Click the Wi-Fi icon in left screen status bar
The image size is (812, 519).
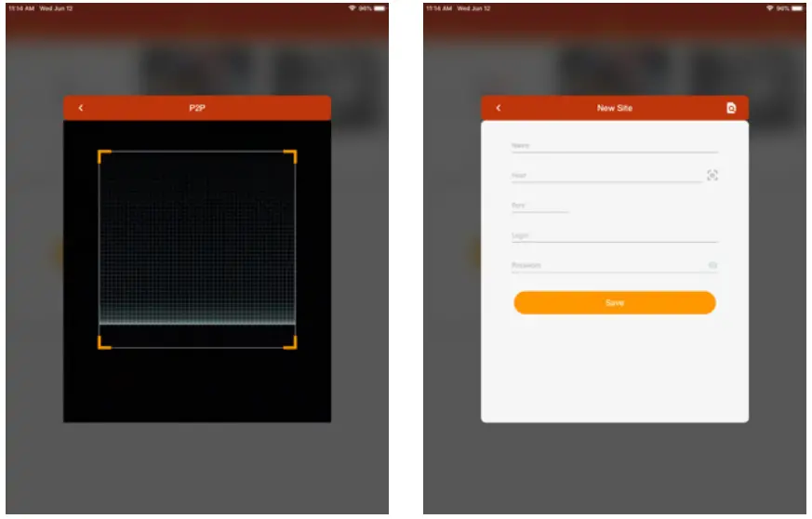click(353, 8)
